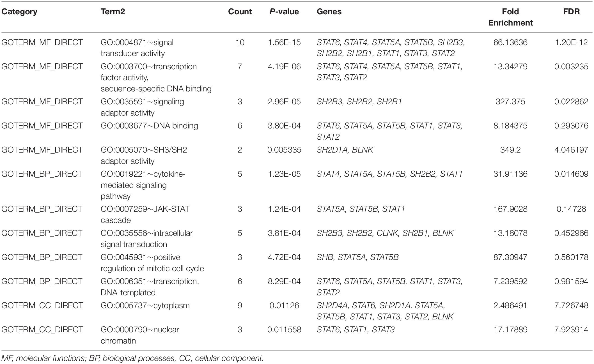Click fold enrichment 13.18078
The width and height of the screenshot is (594, 364).
point(510,233)
